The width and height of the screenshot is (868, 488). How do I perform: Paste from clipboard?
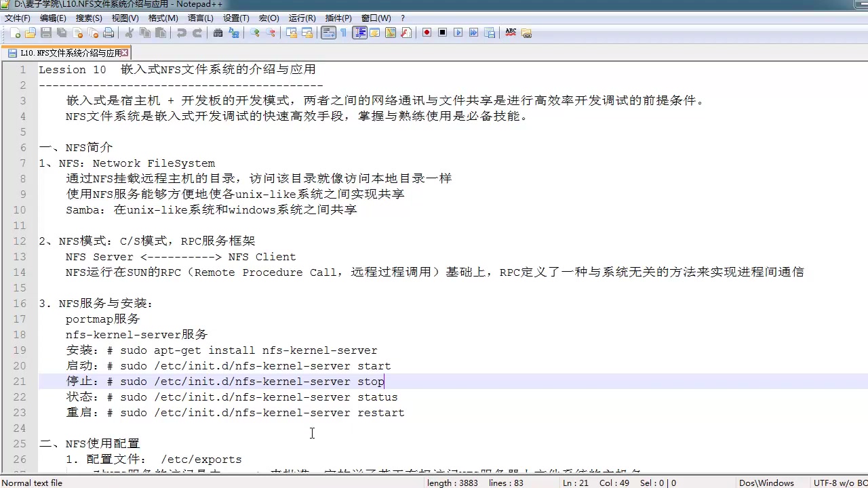click(x=160, y=33)
